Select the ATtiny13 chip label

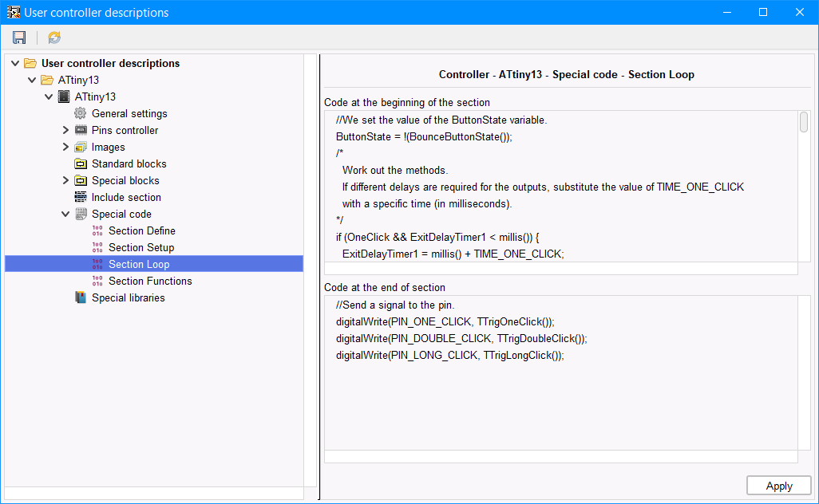pos(95,96)
